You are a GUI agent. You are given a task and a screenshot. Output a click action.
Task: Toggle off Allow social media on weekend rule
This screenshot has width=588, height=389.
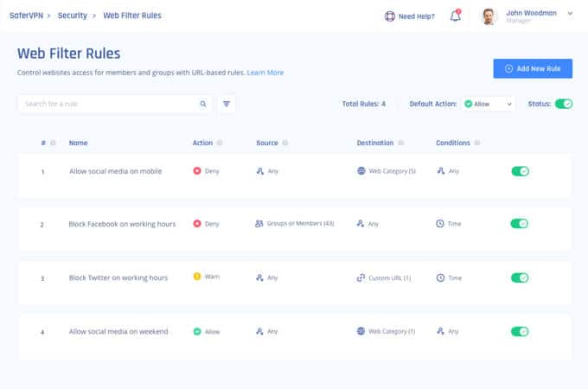[x=520, y=331]
